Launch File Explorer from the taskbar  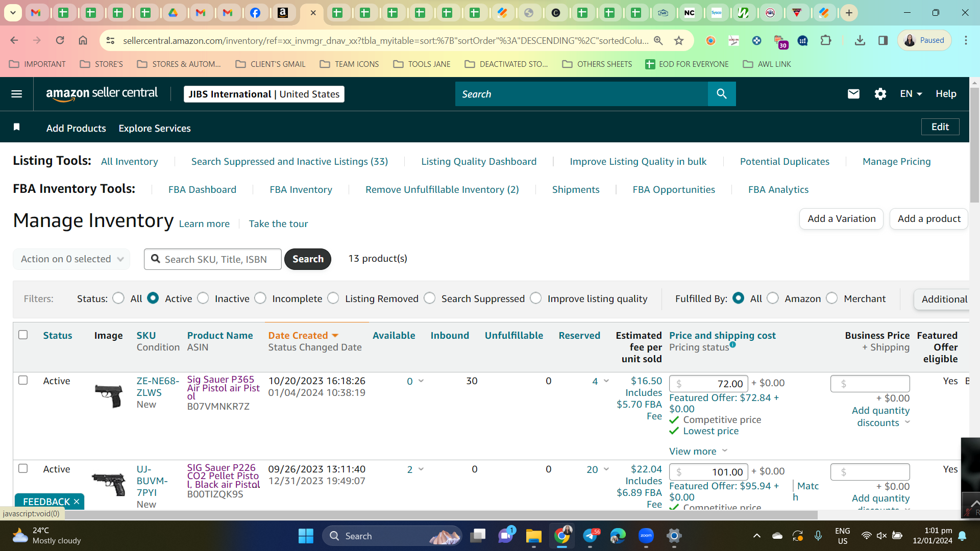(533, 536)
